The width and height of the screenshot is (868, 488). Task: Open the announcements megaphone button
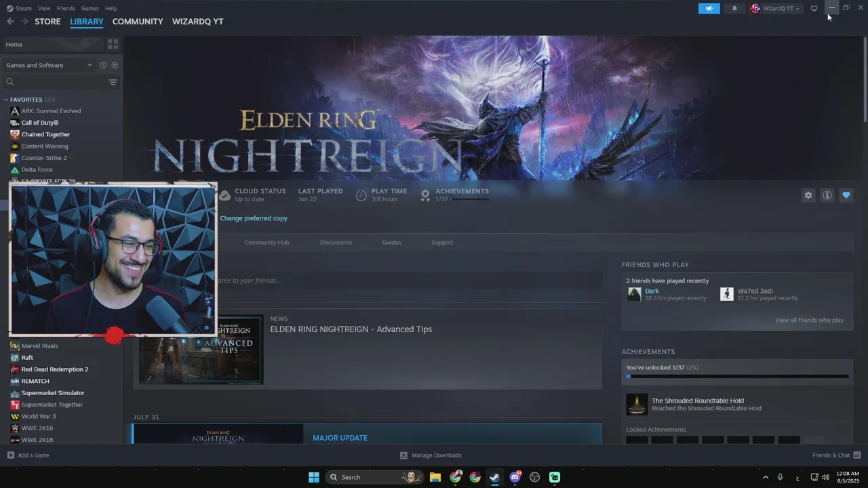coord(709,8)
